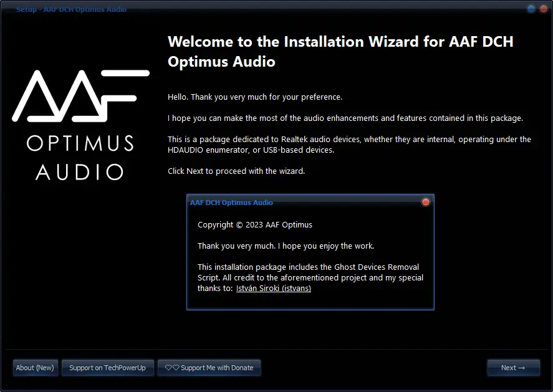The height and width of the screenshot is (392, 553).
Task: Open Support on TechPowerUp
Action: 108,368
